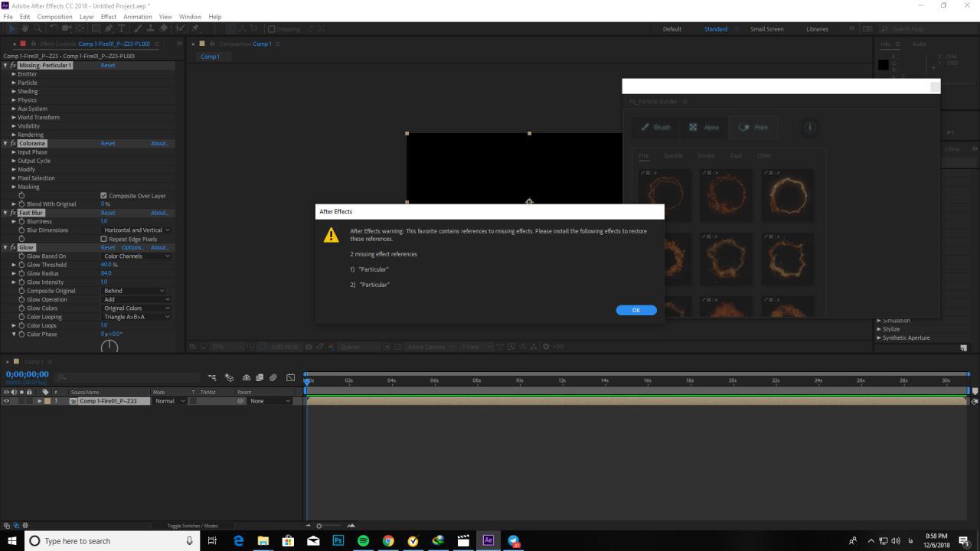Open Color Looping dropdown
This screenshot has width=980, height=551.
tap(136, 317)
